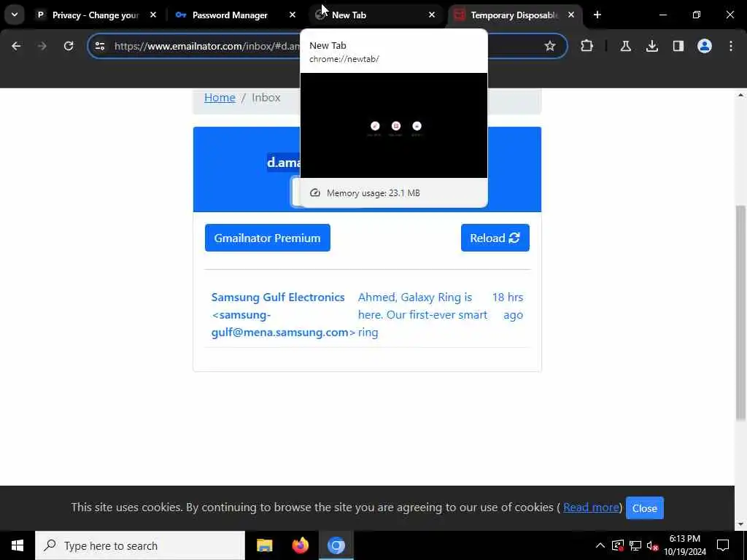Click the Gmailnator Premium button
The width and height of the screenshot is (747, 560).
pyautogui.click(x=267, y=238)
